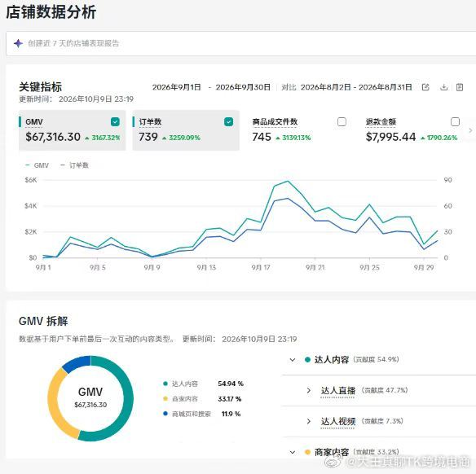Uncheck the GMV metric checkbox
The image size is (476, 474).
[115, 122]
